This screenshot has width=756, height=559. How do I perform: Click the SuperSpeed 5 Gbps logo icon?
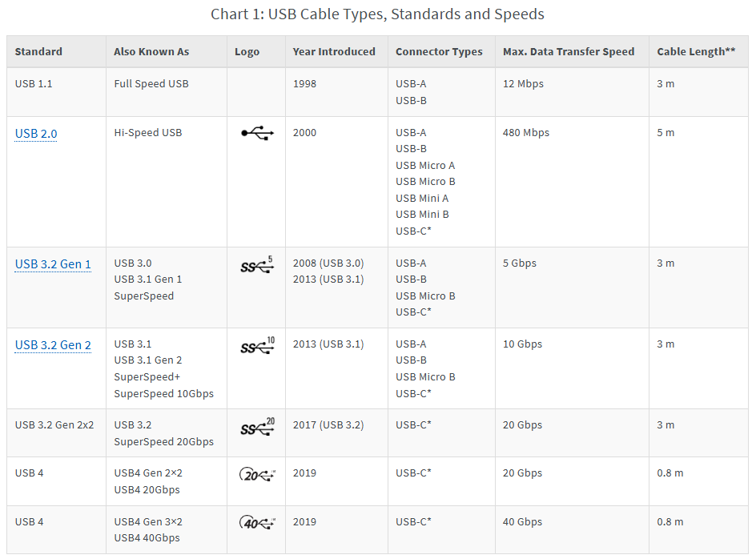point(257,264)
